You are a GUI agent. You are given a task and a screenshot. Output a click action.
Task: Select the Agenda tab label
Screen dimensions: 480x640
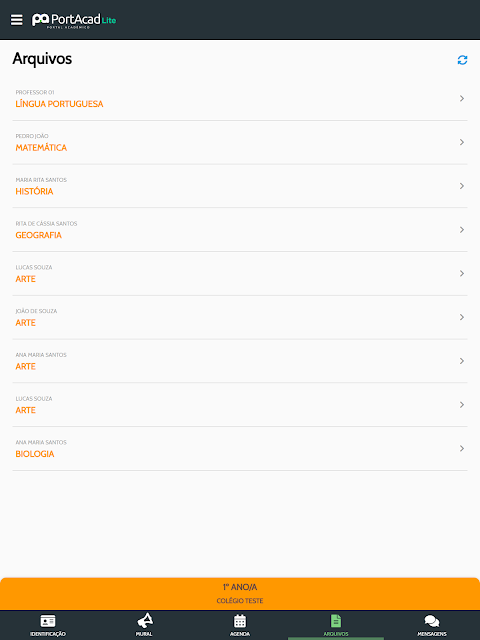point(240,634)
